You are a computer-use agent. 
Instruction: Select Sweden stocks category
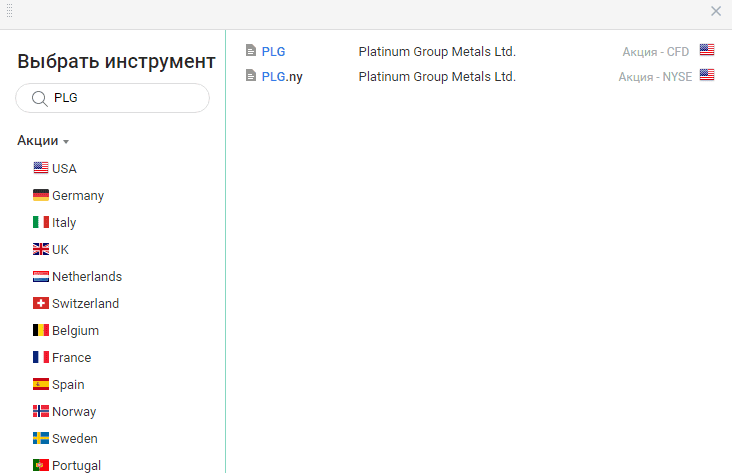(75, 439)
